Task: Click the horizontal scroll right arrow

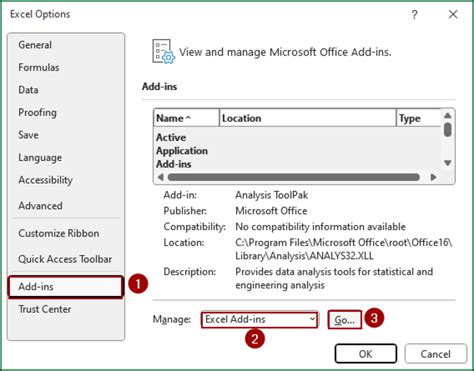Action: [433, 177]
